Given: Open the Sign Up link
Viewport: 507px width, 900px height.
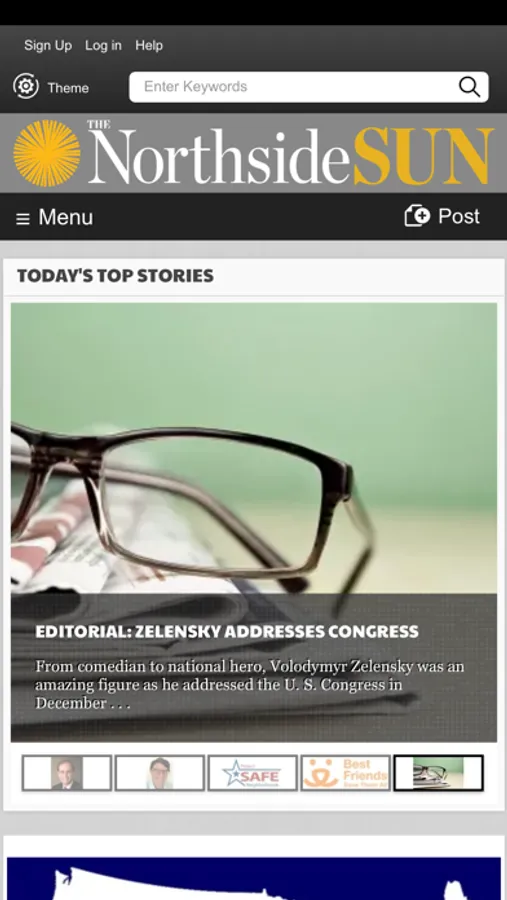Looking at the screenshot, I should point(48,45).
